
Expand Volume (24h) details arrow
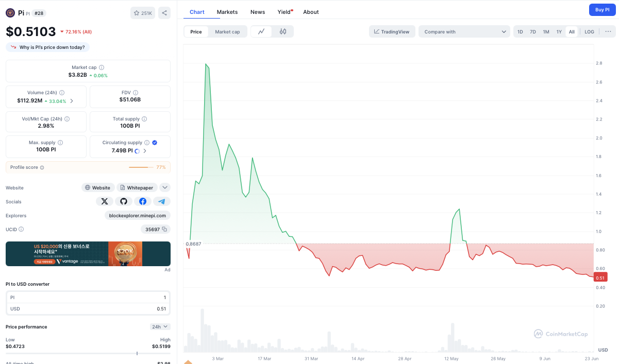(72, 101)
